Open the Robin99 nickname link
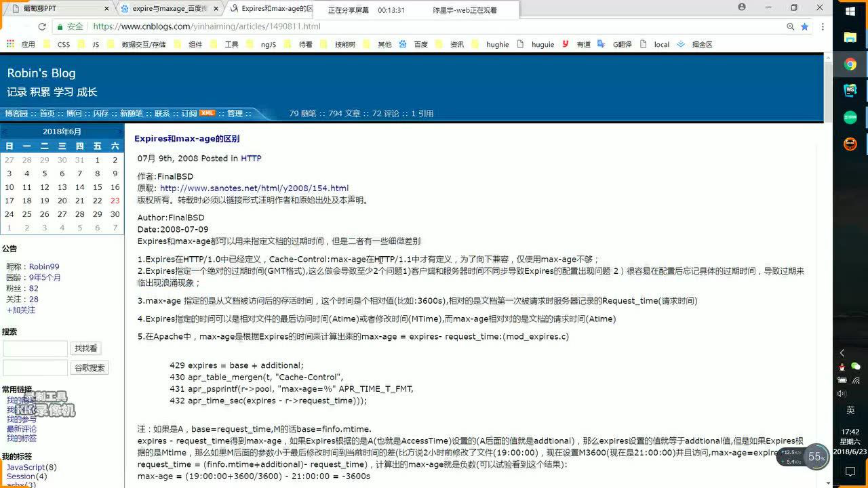The width and height of the screenshot is (868, 488). point(44,266)
